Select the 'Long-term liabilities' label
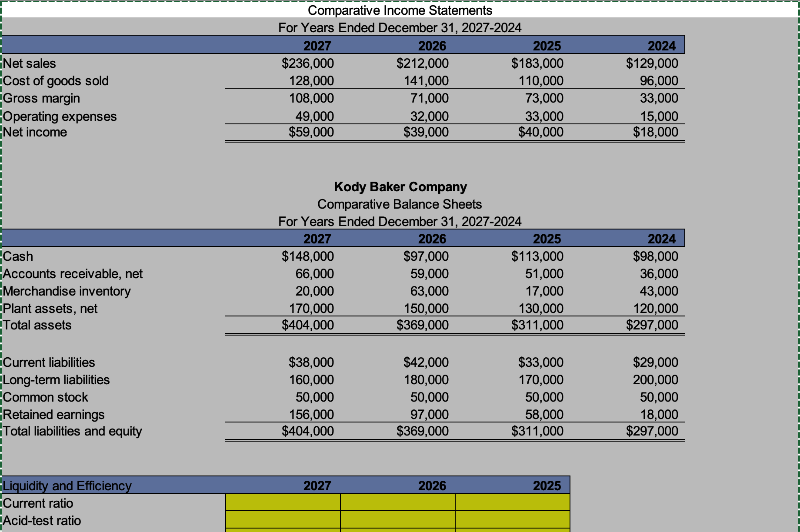 coord(56,380)
